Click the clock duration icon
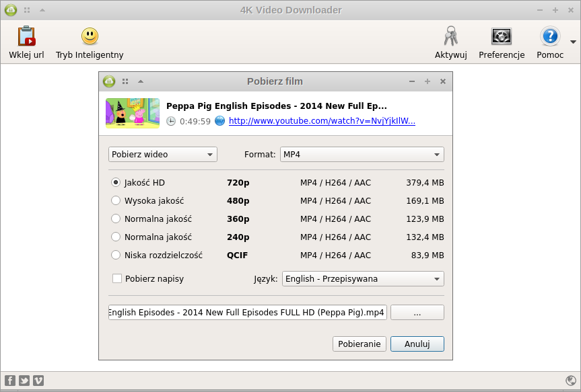581x392 pixels. coord(171,121)
